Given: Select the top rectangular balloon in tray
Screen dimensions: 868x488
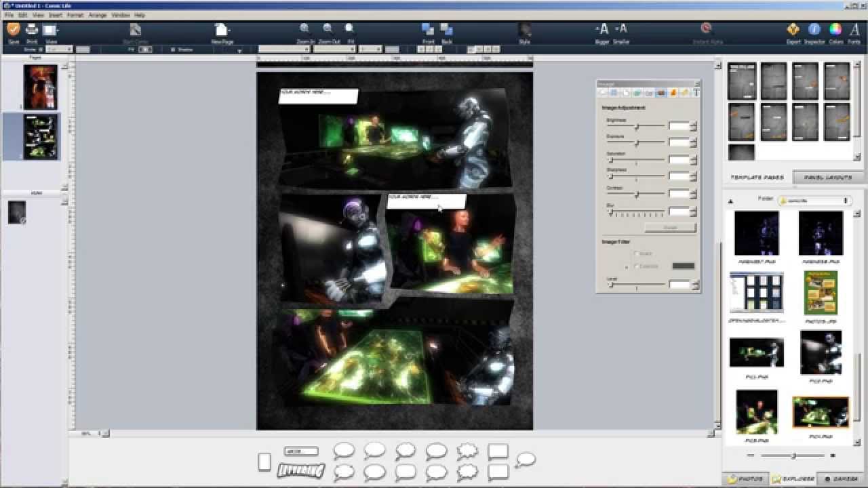Looking at the screenshot, I should click(x=498, y=452).
